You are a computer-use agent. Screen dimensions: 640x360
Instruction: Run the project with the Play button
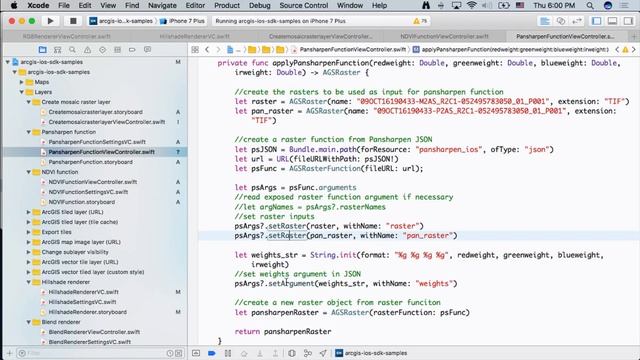coord(50,21)
